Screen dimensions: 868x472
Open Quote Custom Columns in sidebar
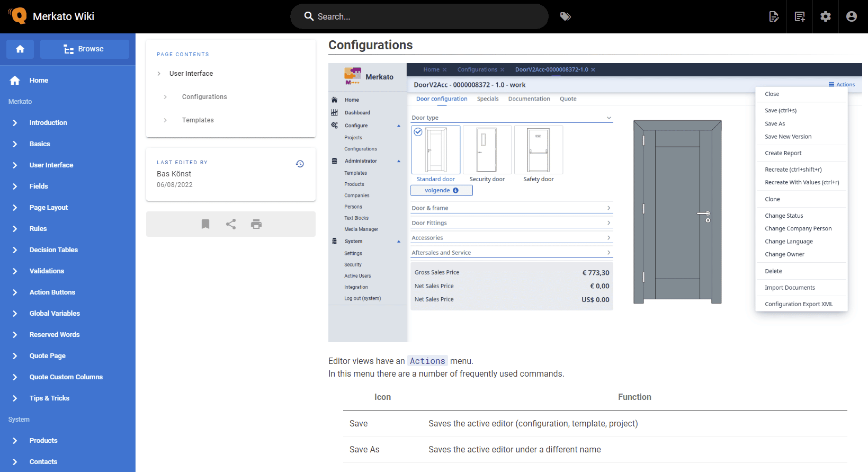pos(68,377)
